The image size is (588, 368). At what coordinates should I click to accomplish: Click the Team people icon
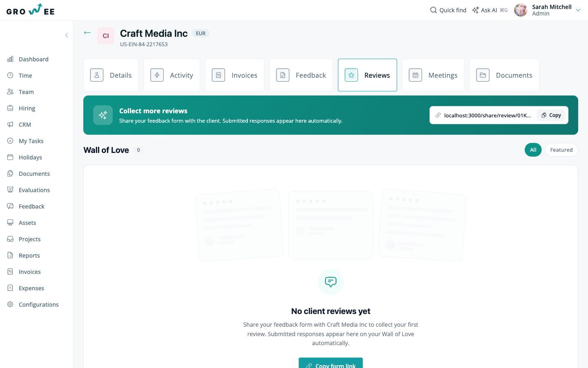10,92
